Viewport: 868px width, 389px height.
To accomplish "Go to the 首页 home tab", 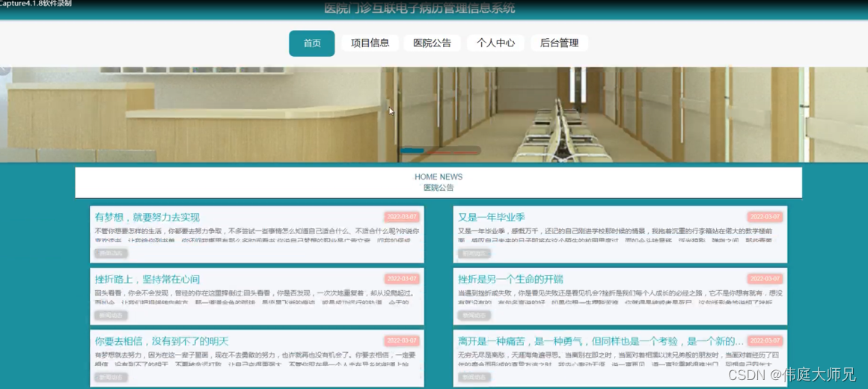I will click(312, 43).
